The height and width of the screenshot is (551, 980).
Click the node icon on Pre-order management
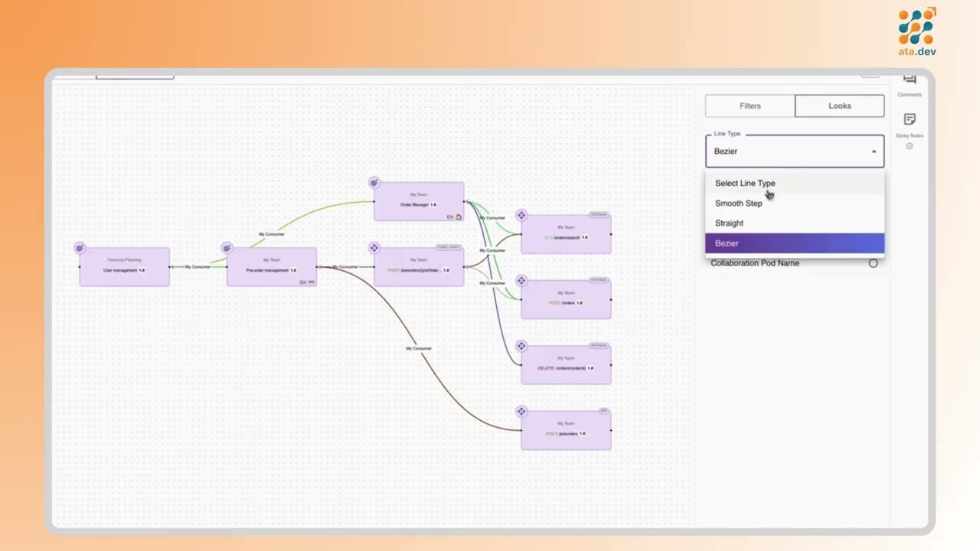[x=227, y=247]
